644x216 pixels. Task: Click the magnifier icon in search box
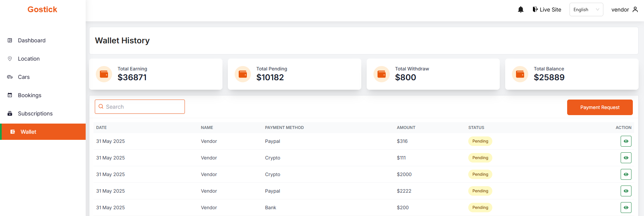point(101,107)
